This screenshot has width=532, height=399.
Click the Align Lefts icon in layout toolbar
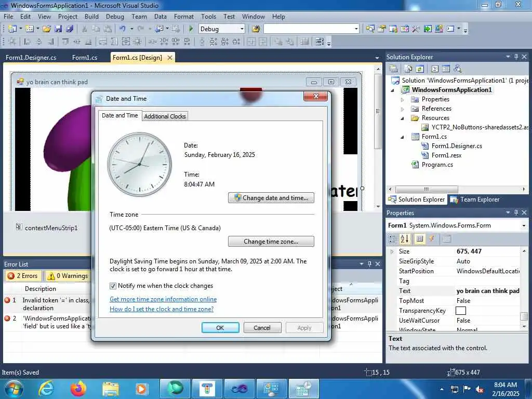(x=28, y=42)
